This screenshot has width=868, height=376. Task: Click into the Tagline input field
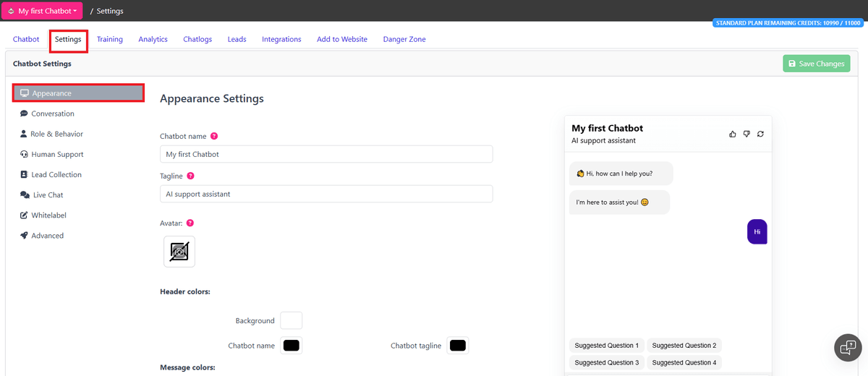(325, 194)
